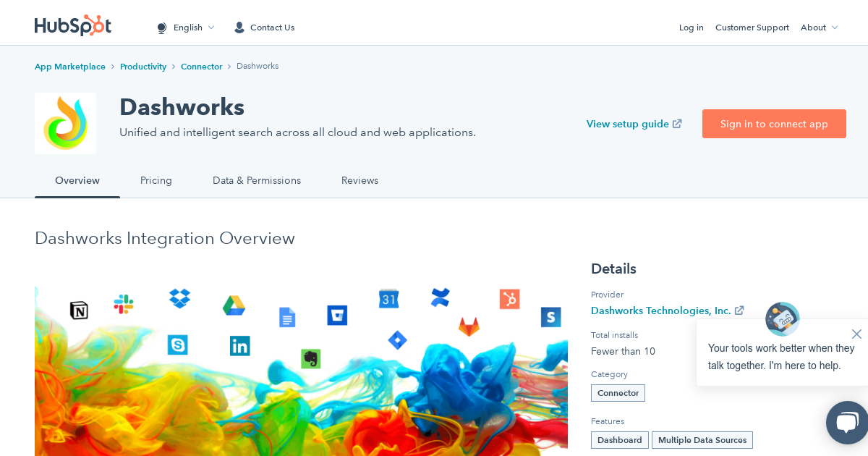
Task: Switch to the Pricing tab
Action: [156, 180]
